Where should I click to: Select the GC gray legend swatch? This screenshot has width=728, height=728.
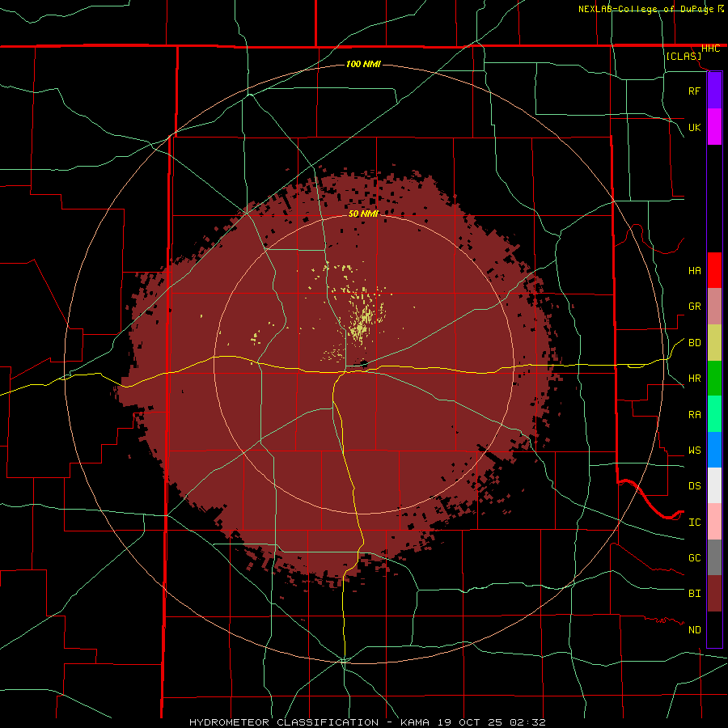tap(714, 557)
